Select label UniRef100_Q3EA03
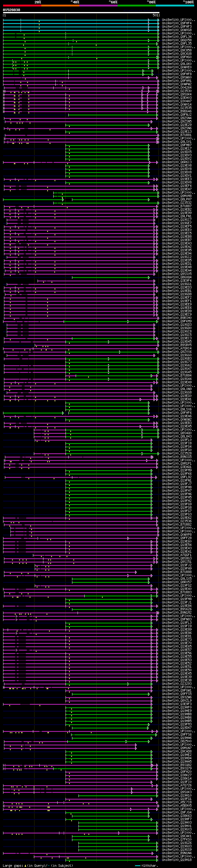 point(177,98)
